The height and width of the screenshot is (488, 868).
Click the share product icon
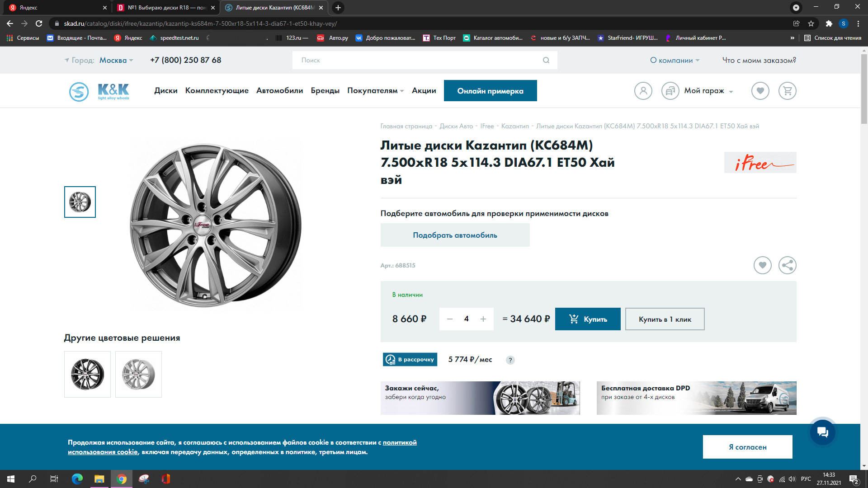coord(787,265)
